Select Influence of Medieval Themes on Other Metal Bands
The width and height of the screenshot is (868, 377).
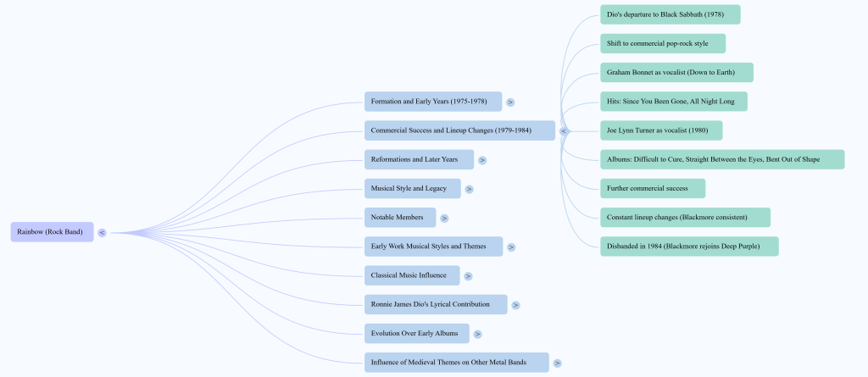click(x=457, y=363)
